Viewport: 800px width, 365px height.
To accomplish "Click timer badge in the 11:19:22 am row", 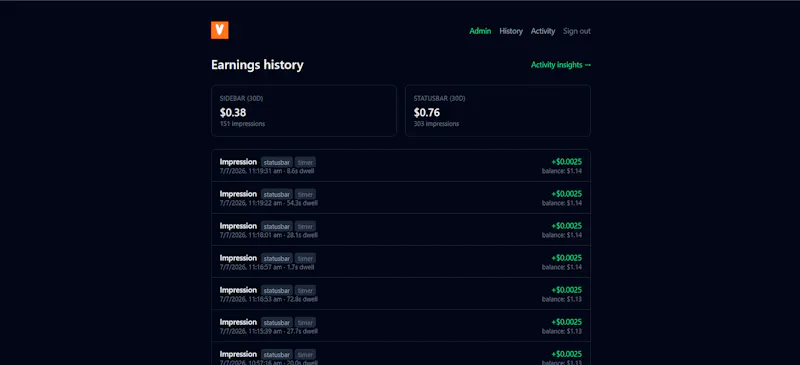I will click(305, 194).
